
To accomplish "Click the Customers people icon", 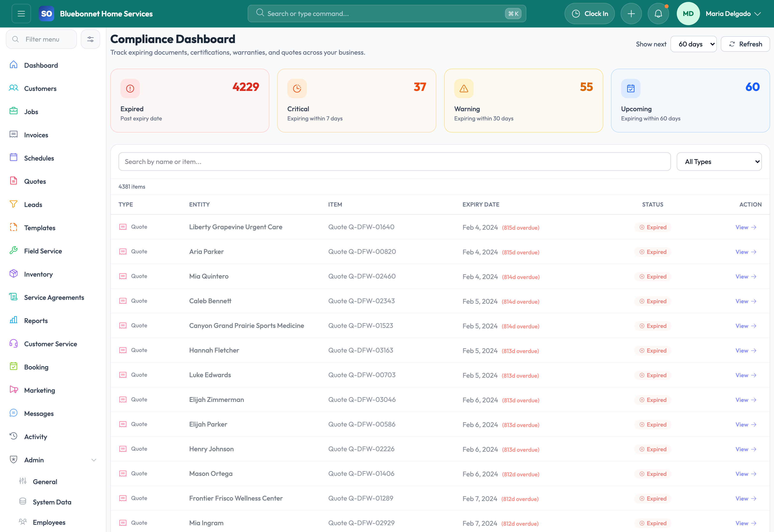I will [13, 88].
